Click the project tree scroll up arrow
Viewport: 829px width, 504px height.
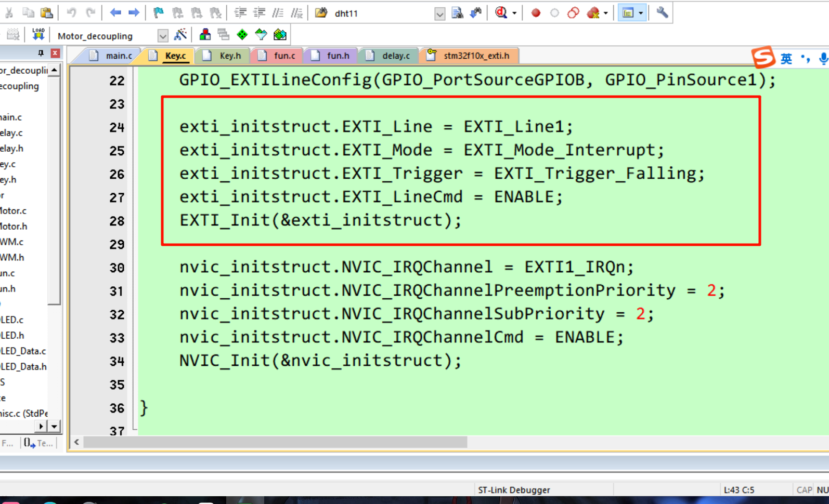point(54,70)
